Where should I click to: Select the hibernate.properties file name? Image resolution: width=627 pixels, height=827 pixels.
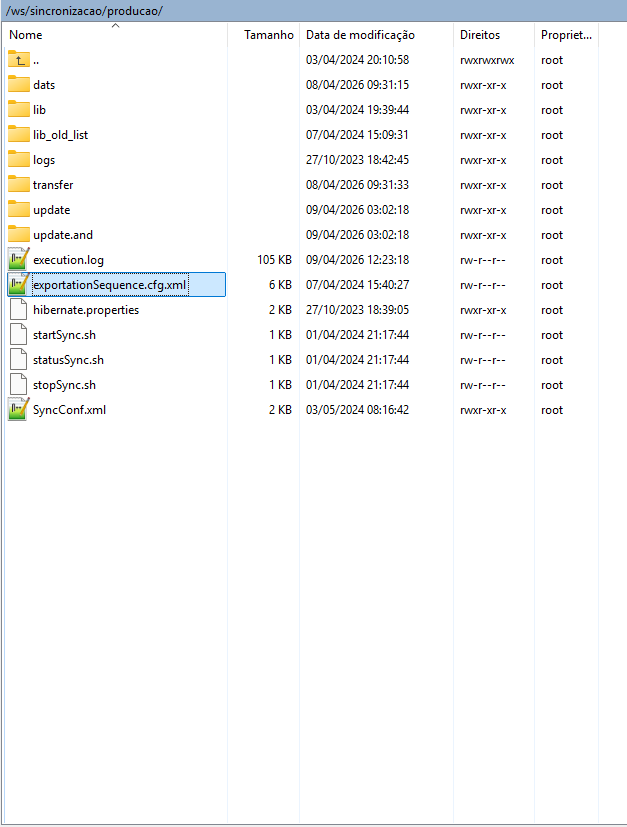click(x=86, y=310)
